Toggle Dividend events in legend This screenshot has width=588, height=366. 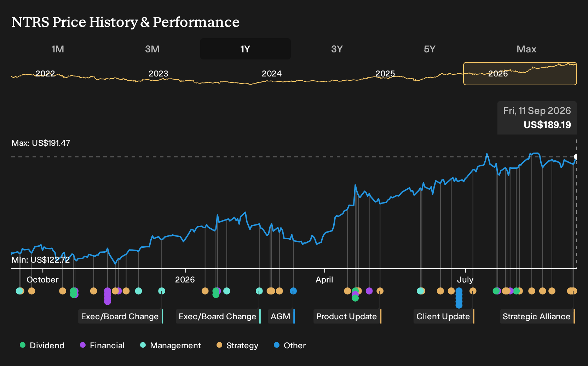pos(42,345)
